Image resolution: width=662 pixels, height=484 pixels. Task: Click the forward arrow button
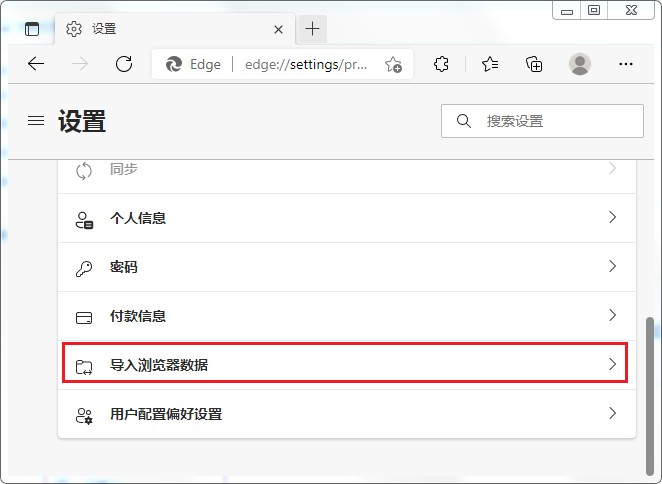80,64
